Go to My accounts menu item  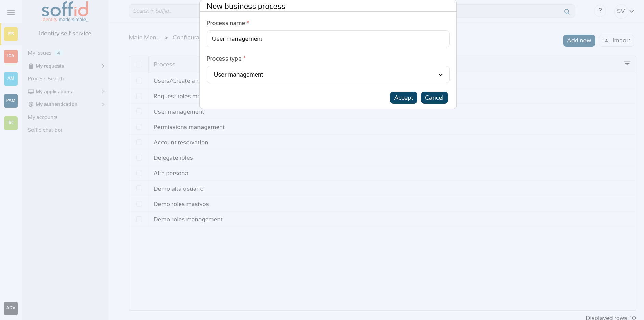tap(43, 117)
